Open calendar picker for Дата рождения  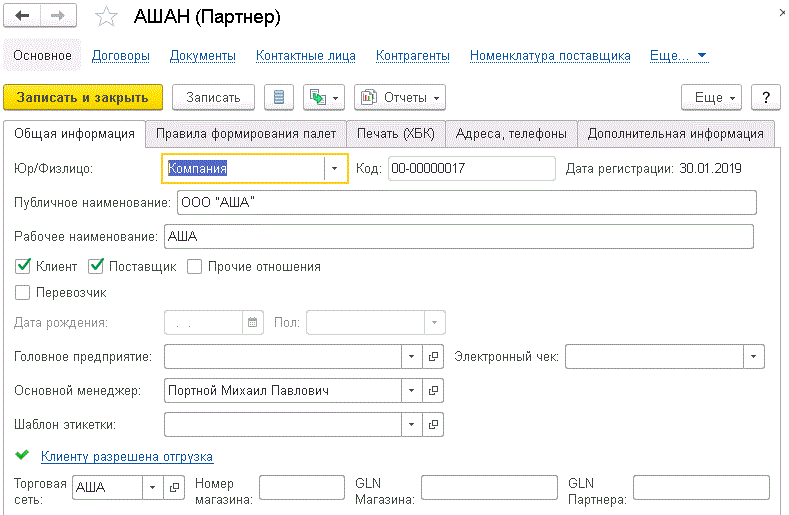[x=252, y=322]
